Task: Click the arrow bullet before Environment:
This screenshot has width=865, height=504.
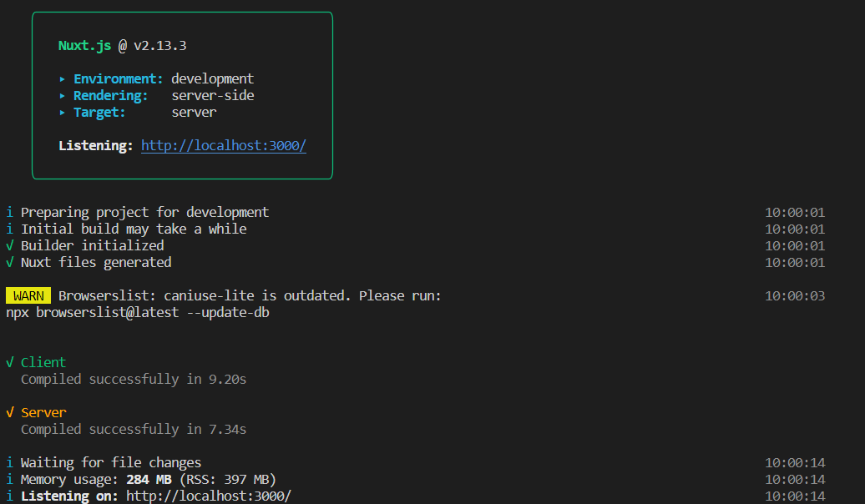Action: click(63, 79)
